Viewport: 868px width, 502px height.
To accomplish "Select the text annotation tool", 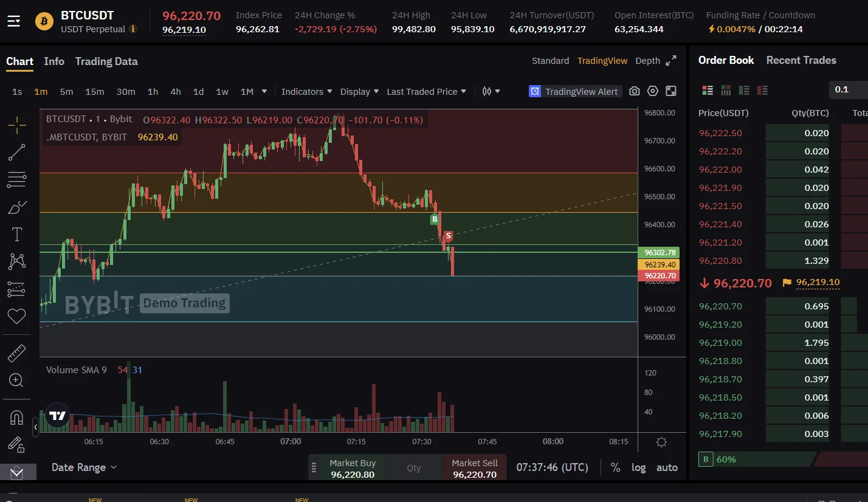I will [x=16, y=235].
